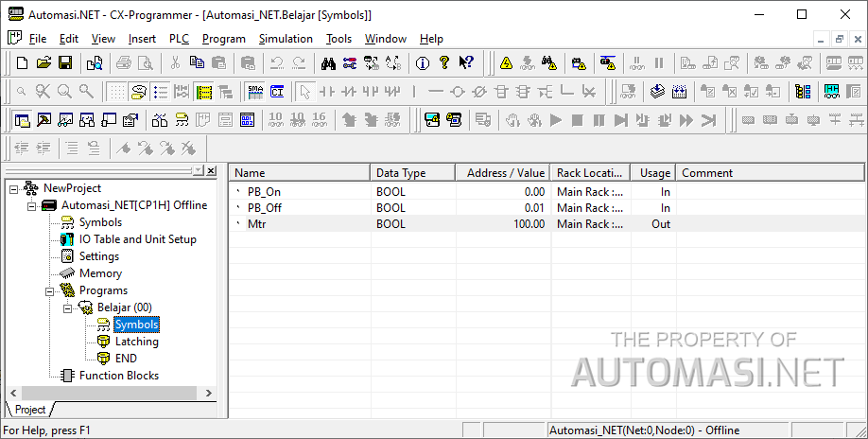Click the New file toolbar icon
Viewport: 868px width, 439px height.
coord(22,63)
